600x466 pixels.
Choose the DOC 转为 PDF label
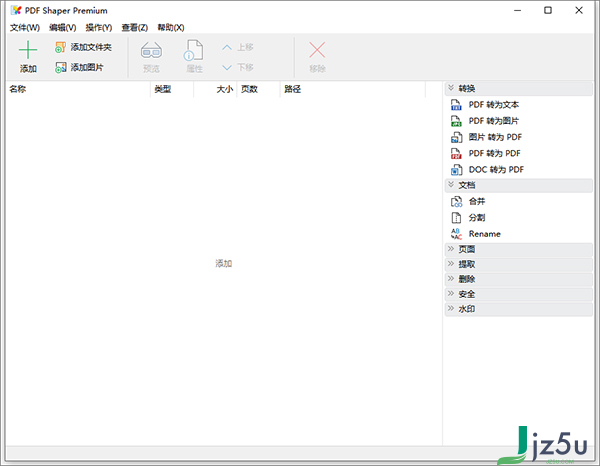point(496,169)
